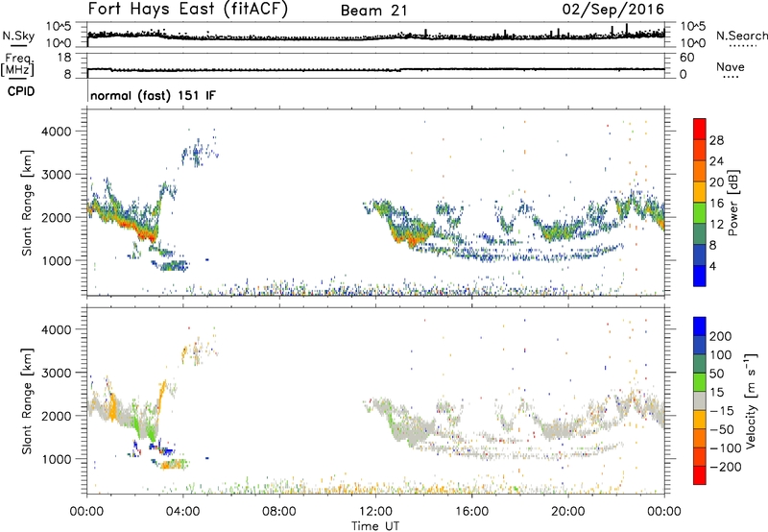The width and height of the screenshot is (768, 532).
Task: Click the 'N.Search' legend label
Action: (741, 36)
